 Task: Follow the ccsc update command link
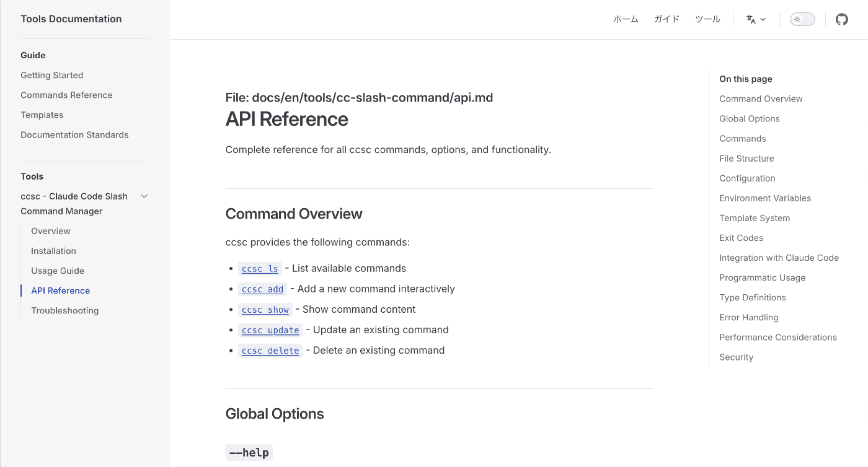[x=270, y=330]
